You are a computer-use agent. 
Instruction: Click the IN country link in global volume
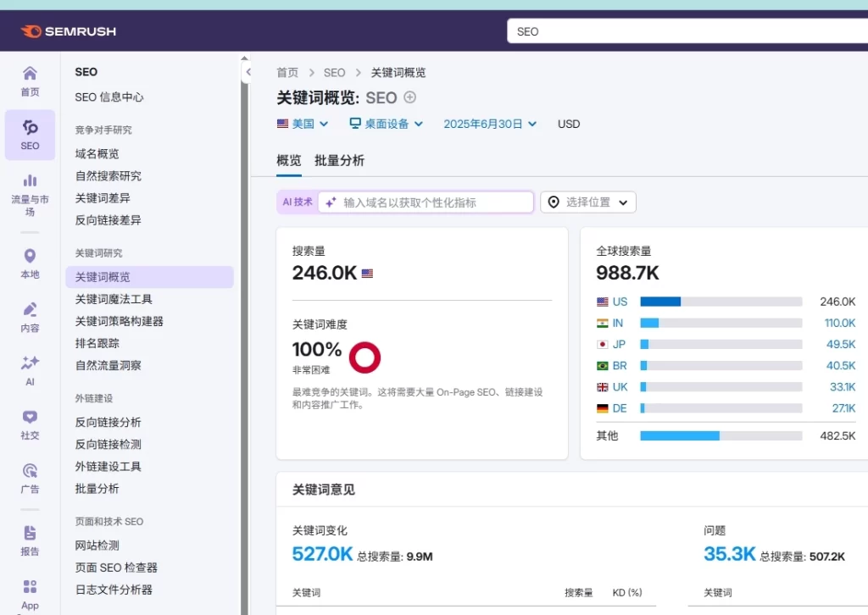tap(618, 323)
